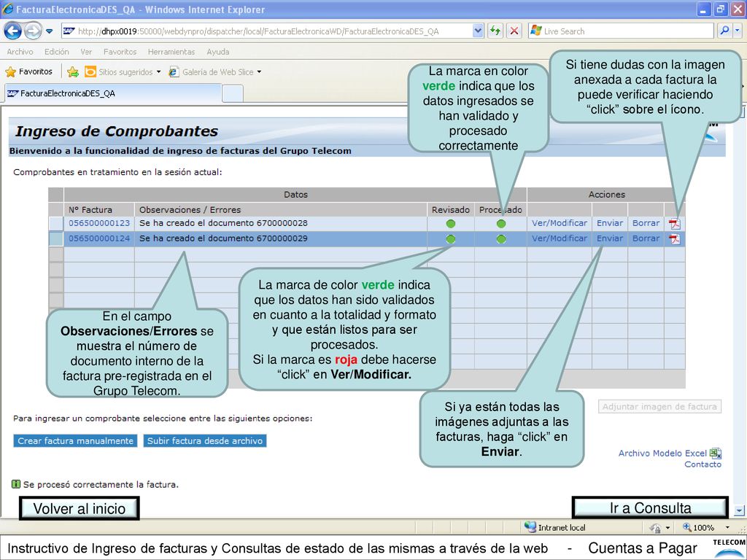Open invoice number 056500000123 link
Screen dimensions: 747x560
click(99, 223)
